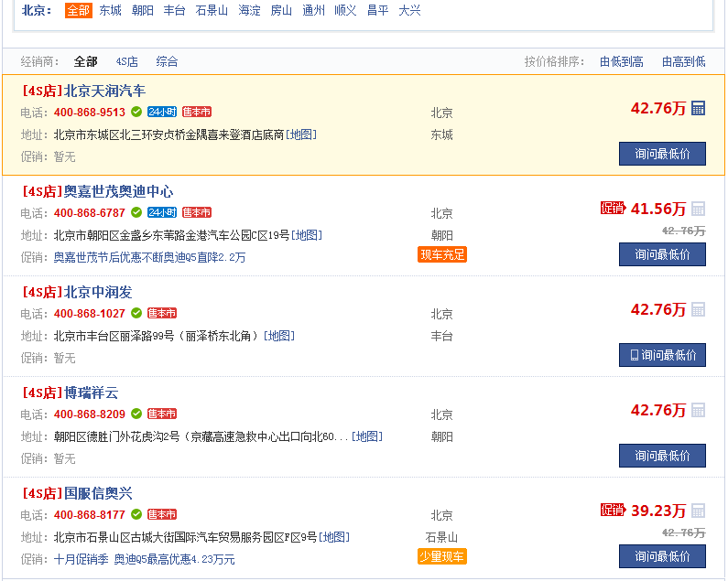Click verified checkmark icon next to 400-868-9513
The width and height of the screenshot is (728, 581).
[136, 112]
